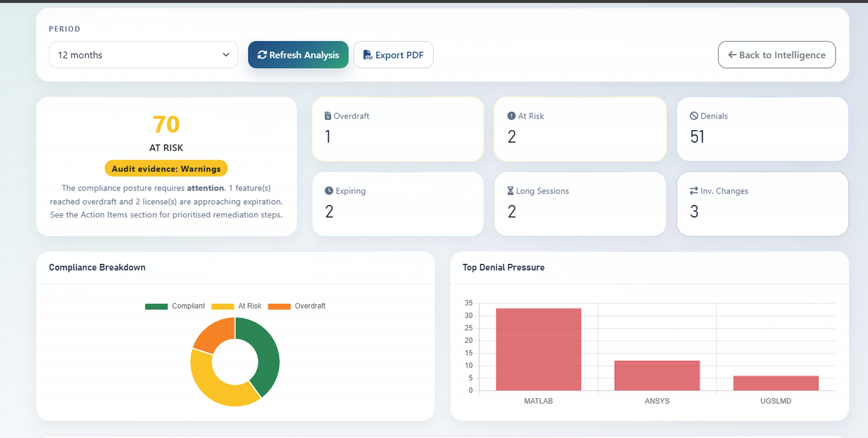The image size is (868, 438).
Task: Click the Expiring card value 2
Action: pos(329,211)
